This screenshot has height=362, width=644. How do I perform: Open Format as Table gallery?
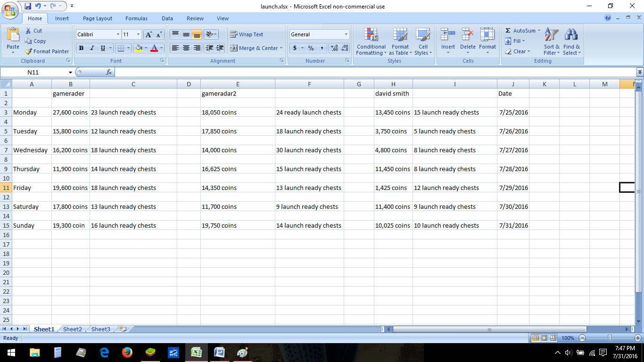click(400, 41)
